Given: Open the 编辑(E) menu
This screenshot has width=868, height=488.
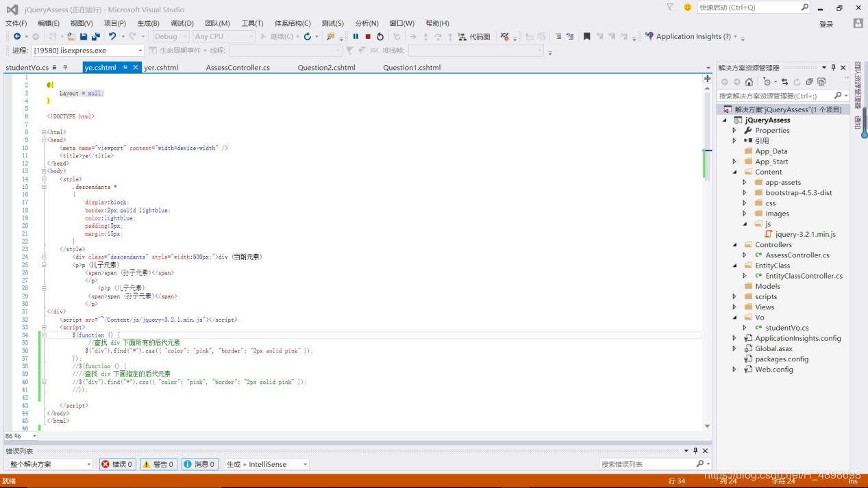Looking at the screenshot, I should [49, 23].
